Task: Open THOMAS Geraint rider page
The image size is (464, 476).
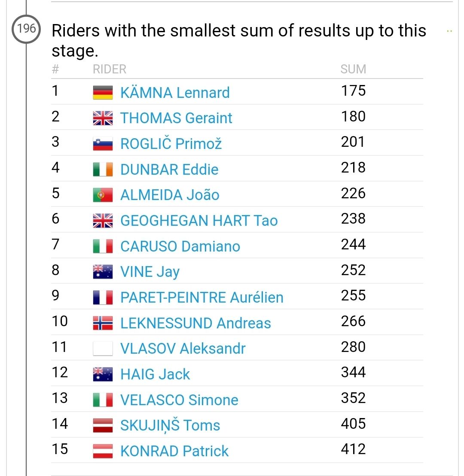Action: 176,118
